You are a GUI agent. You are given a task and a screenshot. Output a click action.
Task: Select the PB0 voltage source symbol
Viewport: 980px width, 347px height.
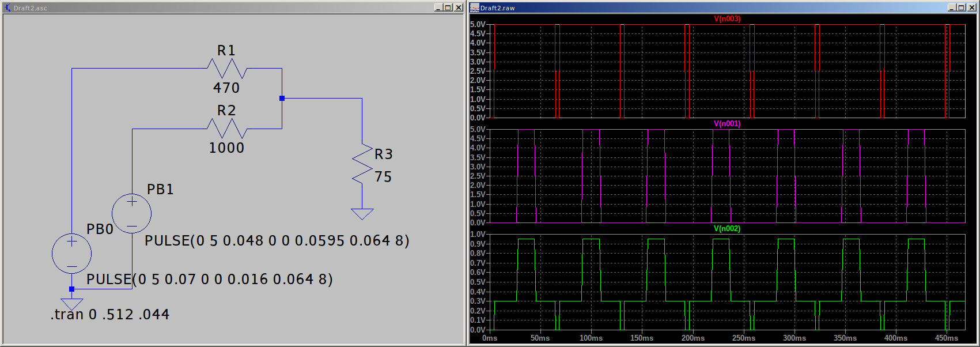click(71, 253)
